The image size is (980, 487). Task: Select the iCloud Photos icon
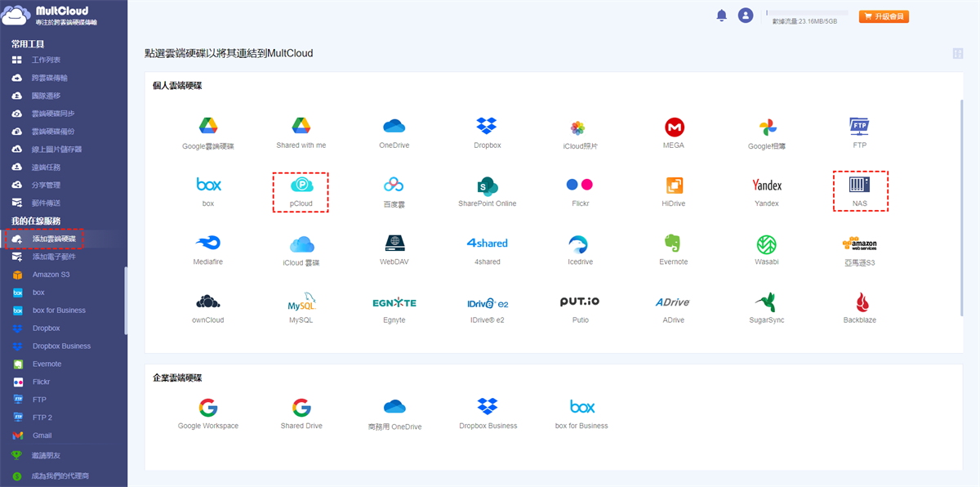click(577, 127)
